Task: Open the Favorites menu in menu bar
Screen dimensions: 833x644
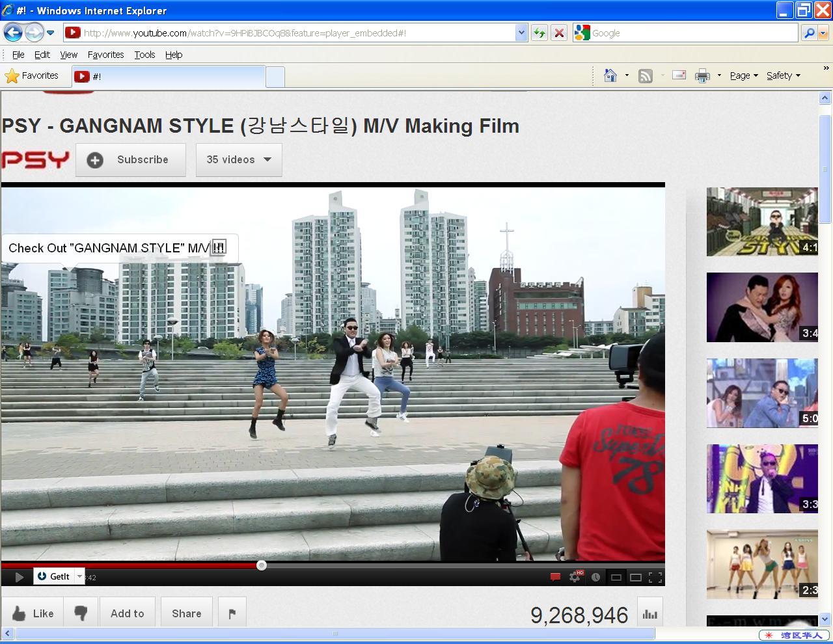Action: click(x=105, y=55)
